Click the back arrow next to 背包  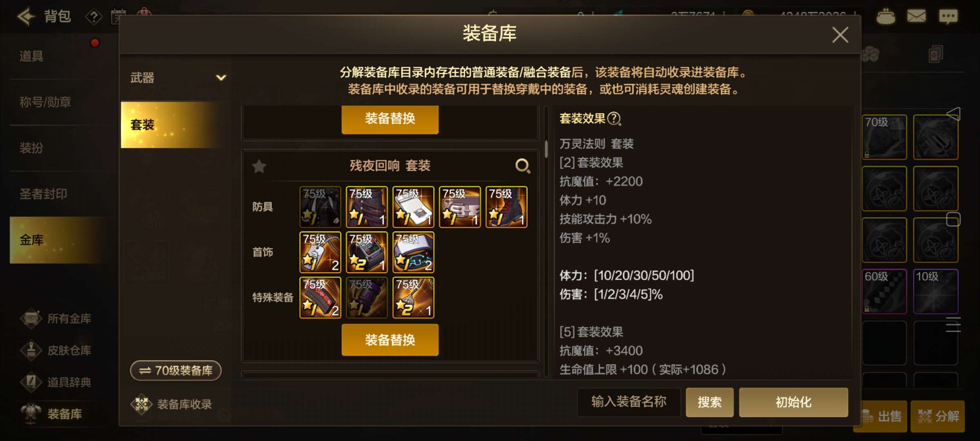[x=26, y=16]
